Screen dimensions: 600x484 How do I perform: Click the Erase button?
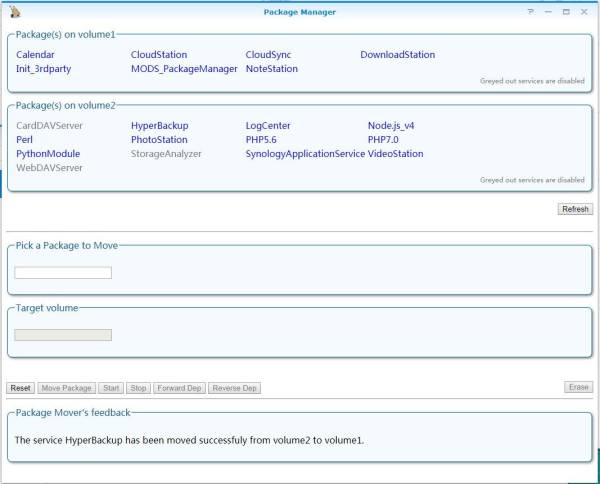coord(579,387)
